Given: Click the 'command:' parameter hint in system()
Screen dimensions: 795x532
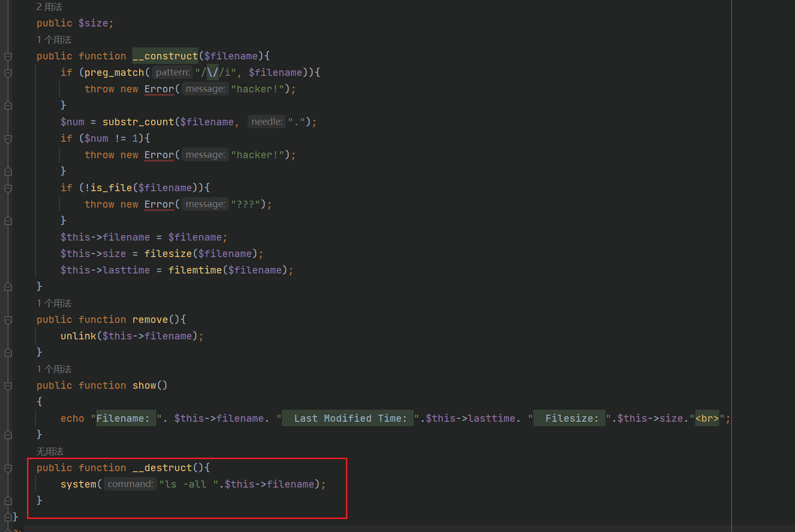Looking at the screenshot, I should pos(130,484).
